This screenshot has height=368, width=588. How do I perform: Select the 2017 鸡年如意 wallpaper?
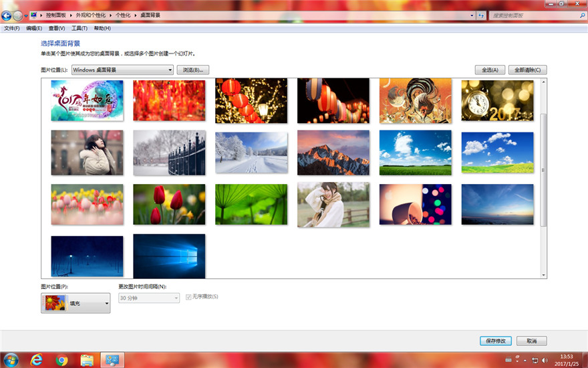tap(87, 100)
